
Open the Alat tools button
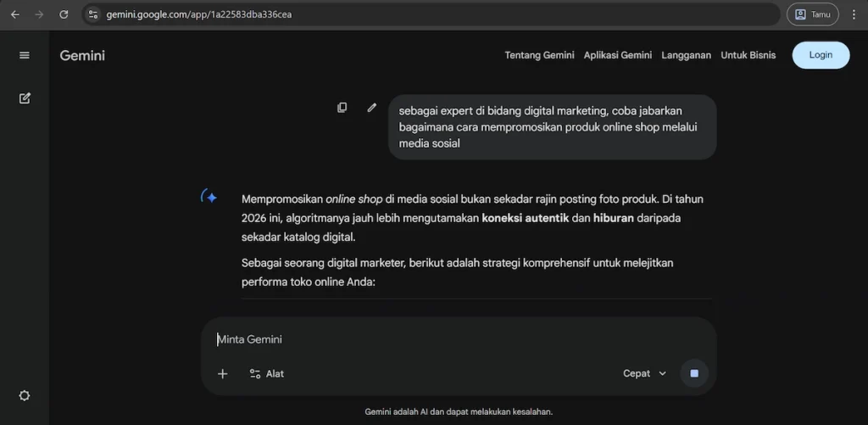267,373
